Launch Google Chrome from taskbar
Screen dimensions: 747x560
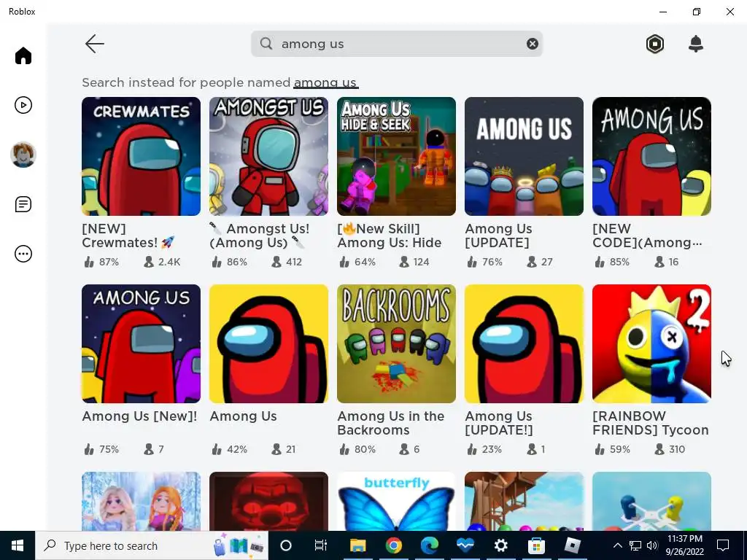tap(393, 545)
